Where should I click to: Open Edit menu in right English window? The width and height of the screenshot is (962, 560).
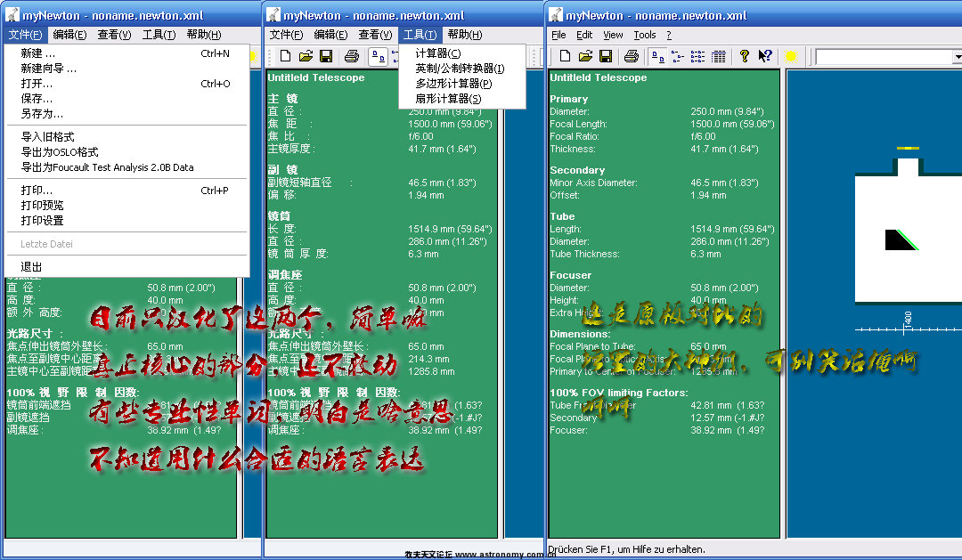(584, 35)
